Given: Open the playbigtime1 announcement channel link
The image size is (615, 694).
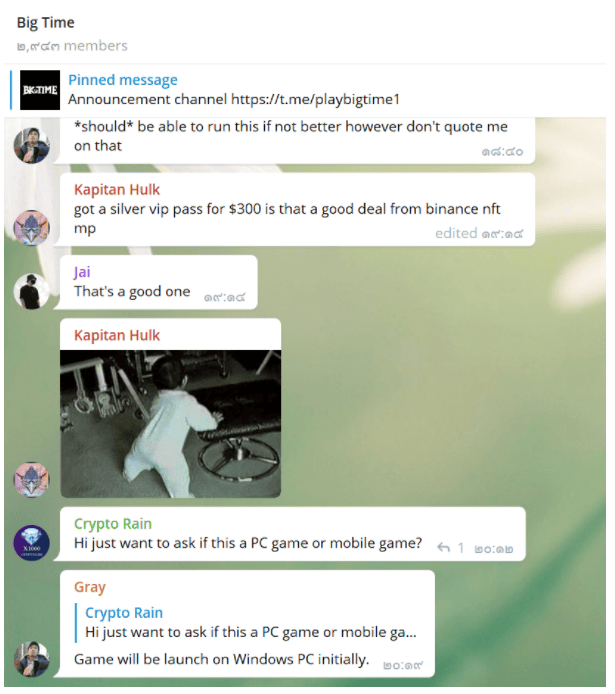Looking at the screenshot, I should tap(315, 99).
